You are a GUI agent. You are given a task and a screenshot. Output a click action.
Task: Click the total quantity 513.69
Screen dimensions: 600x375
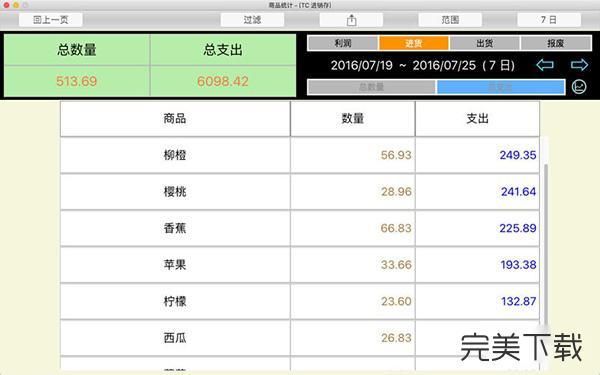point(77,81)
